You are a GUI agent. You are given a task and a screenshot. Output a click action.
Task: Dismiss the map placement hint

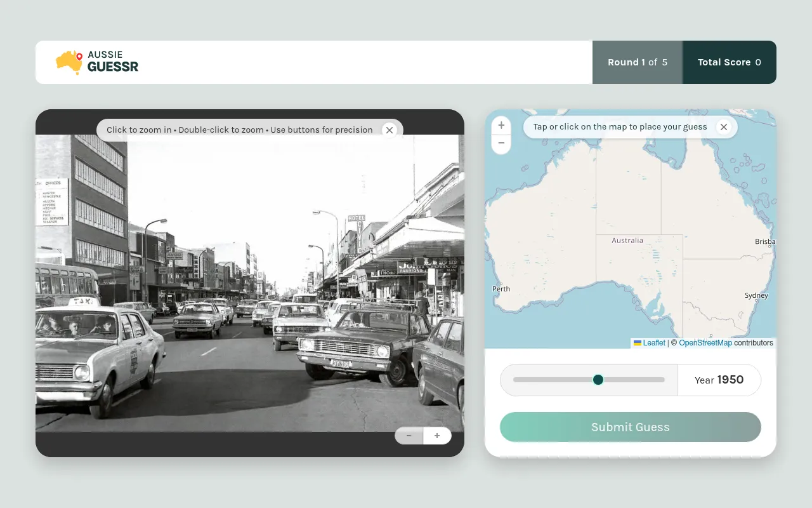(x=723, y=127)
